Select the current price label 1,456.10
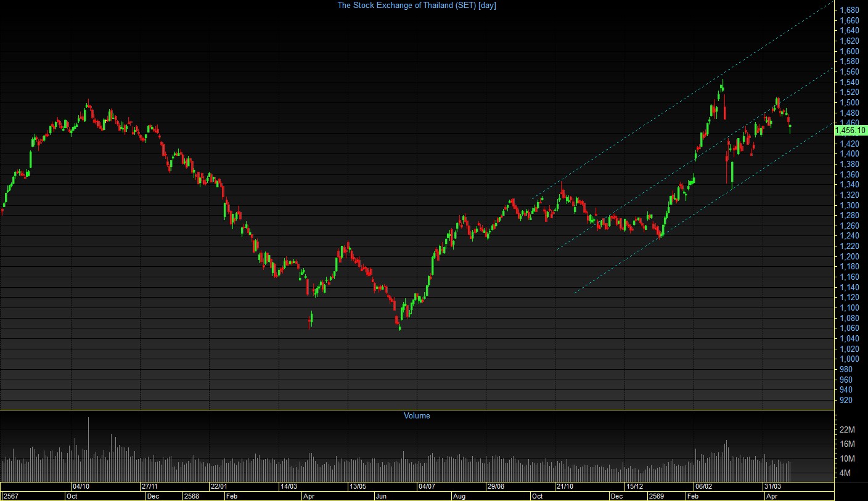 tap(851, 130)
